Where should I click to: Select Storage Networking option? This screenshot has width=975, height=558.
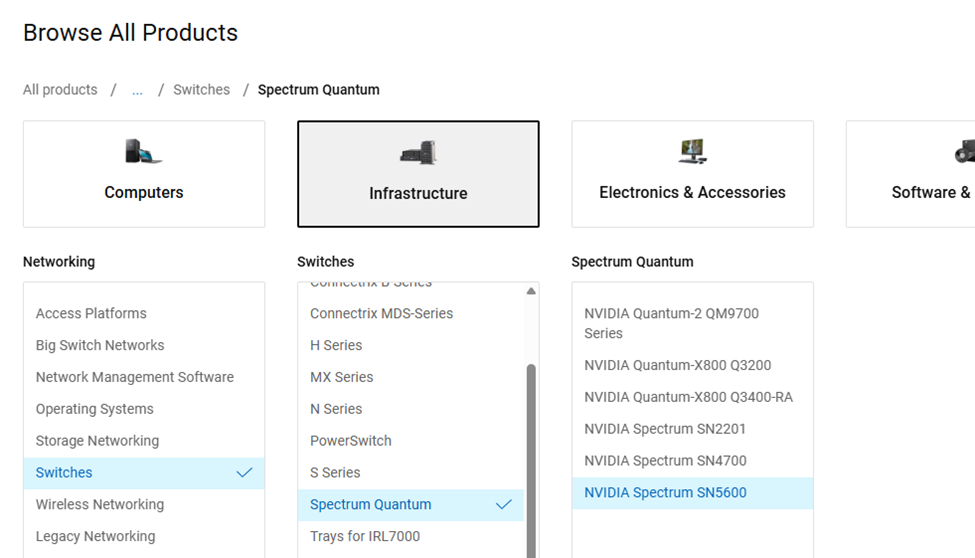[x=97, y=441]
